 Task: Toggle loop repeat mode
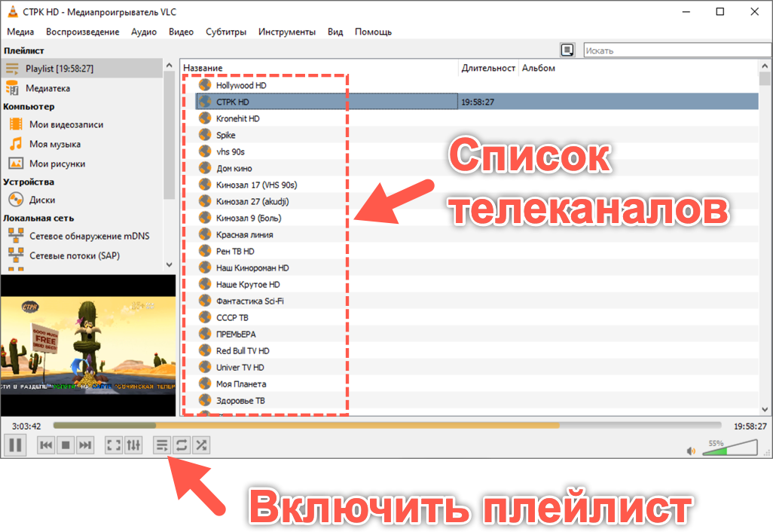[x=181, y=445]
